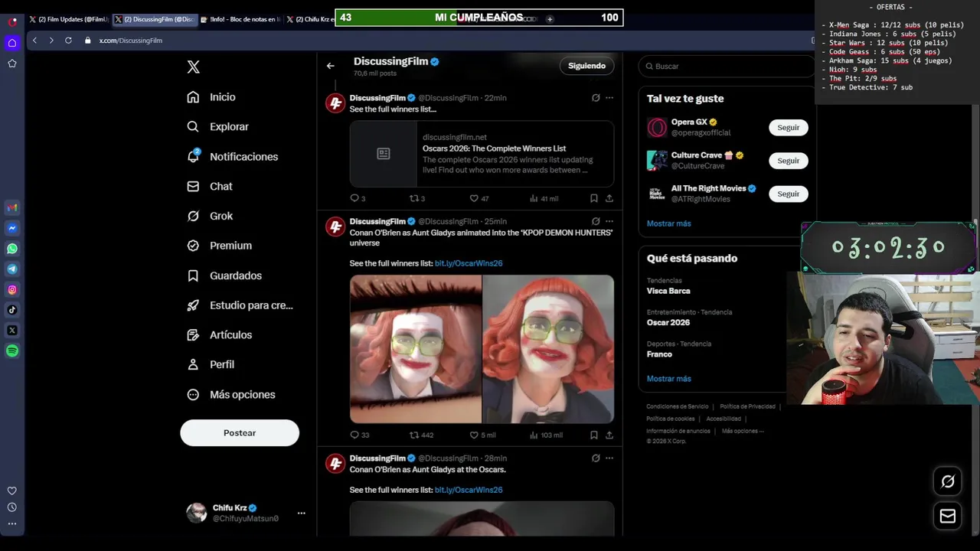
Task: Open the Oscars 2026 Complete Winners List card
Action: pyautogui.click(x=482, y=154)
